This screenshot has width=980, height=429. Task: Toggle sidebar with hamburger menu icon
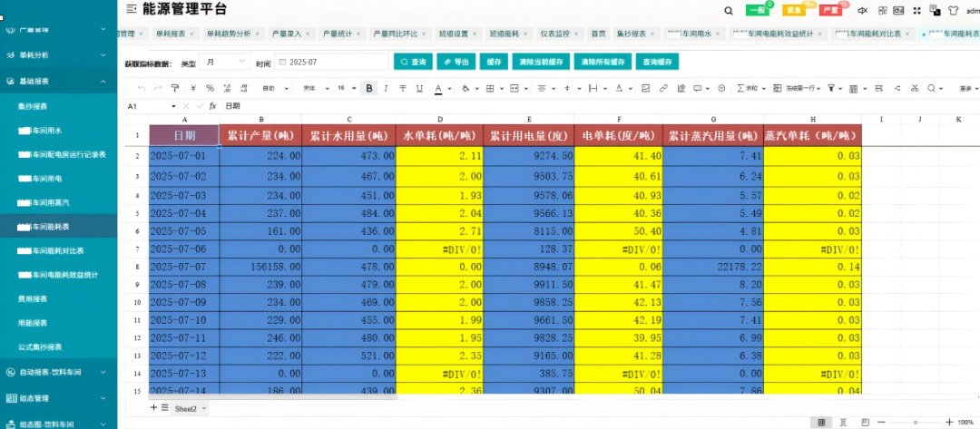131,9
